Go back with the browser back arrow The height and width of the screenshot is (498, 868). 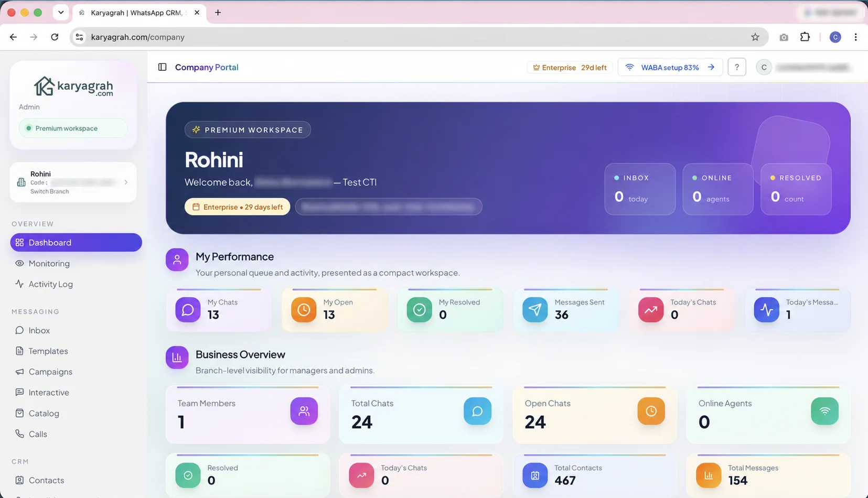[x=13, y=37]
